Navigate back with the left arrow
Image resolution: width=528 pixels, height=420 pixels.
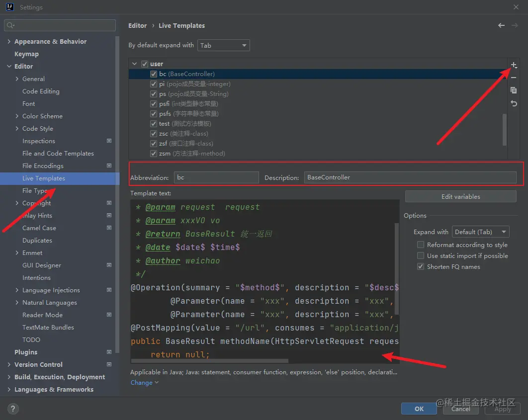[501, 25]
